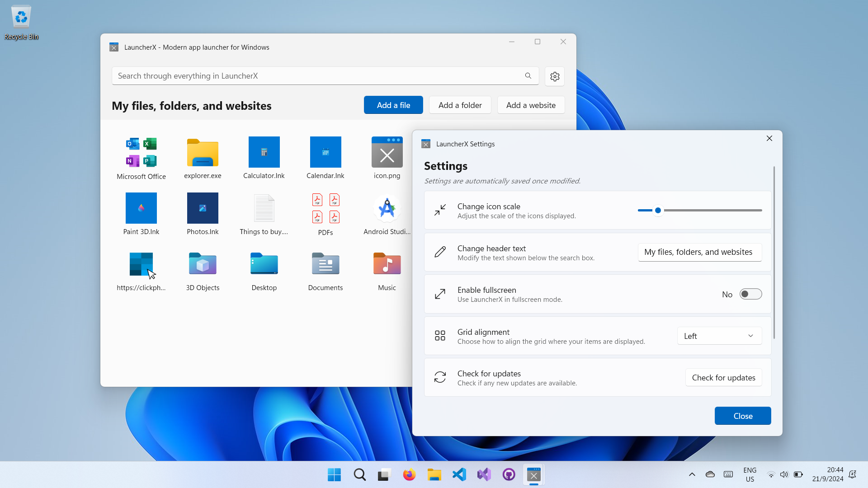The width and height of the screenshot is (868, 488).
Task: Open the Recycle Bin desktop icon
Action: 21,23
